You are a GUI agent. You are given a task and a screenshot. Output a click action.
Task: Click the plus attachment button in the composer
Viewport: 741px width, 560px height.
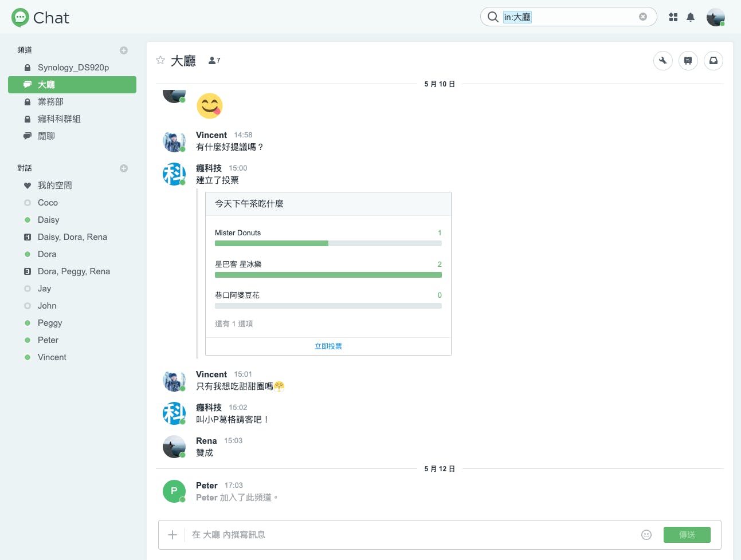tap(172, 535)
